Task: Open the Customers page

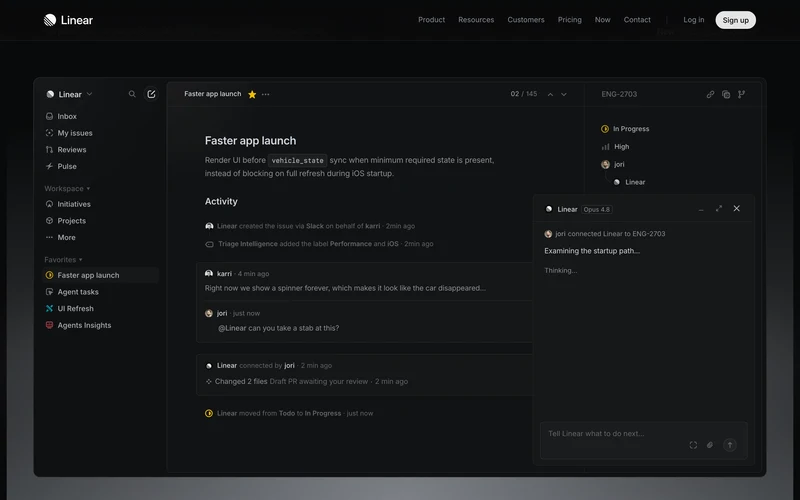Action: 526,20
